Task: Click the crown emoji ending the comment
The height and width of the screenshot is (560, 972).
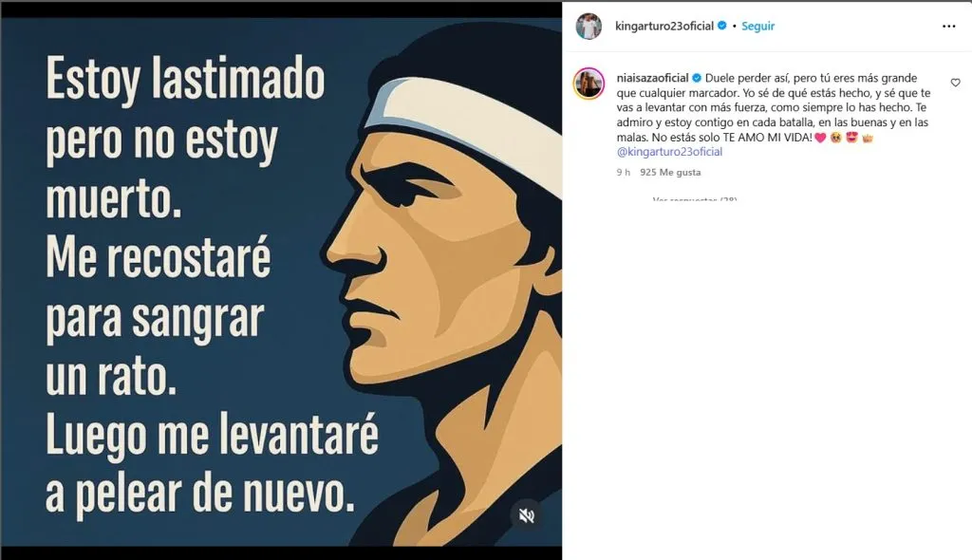Action: pos(867,138)
